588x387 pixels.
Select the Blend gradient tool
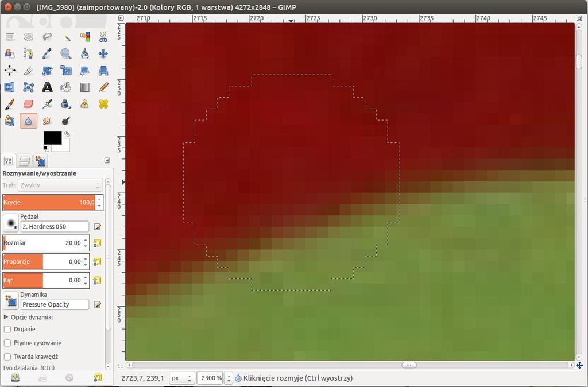tap(85, 87)
